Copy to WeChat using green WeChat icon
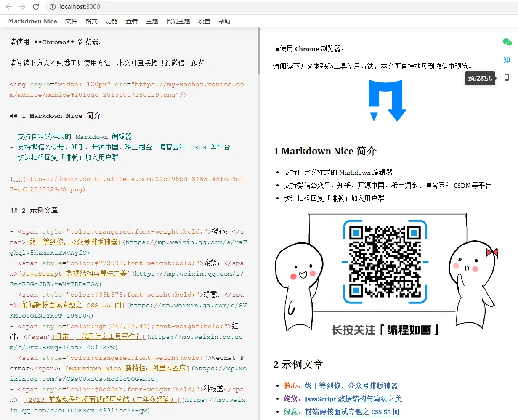This screenshot has height=420, width=518. coord(507,42)
